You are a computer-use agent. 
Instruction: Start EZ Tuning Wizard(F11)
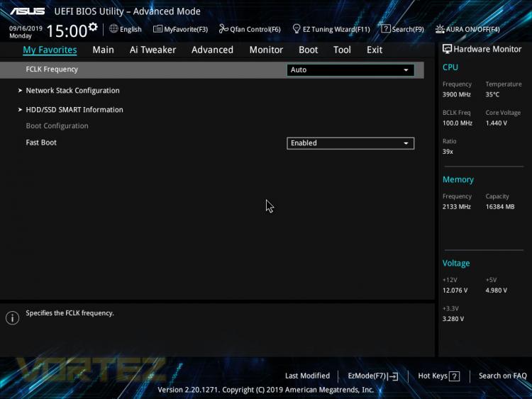click(x=336, y=30)
